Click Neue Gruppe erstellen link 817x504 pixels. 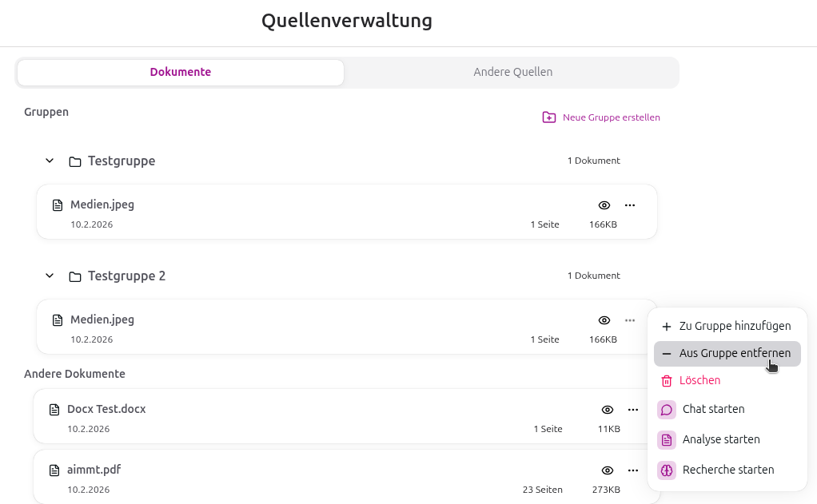pos(611,117)
